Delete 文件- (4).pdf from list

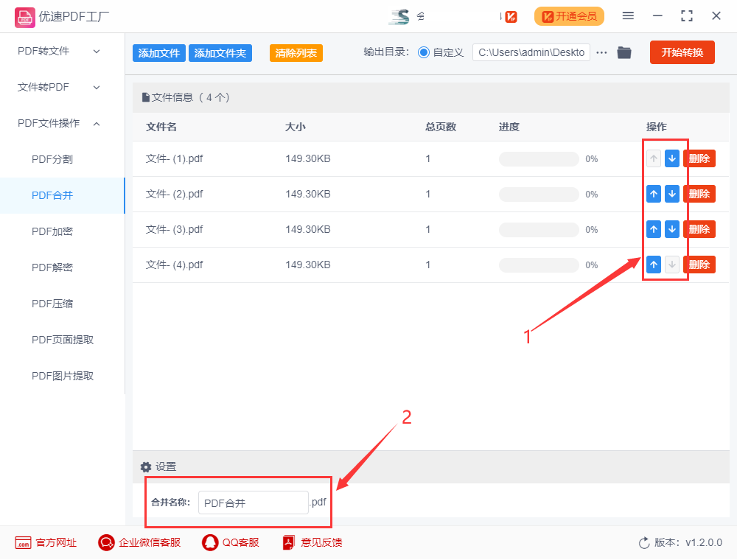699,265
